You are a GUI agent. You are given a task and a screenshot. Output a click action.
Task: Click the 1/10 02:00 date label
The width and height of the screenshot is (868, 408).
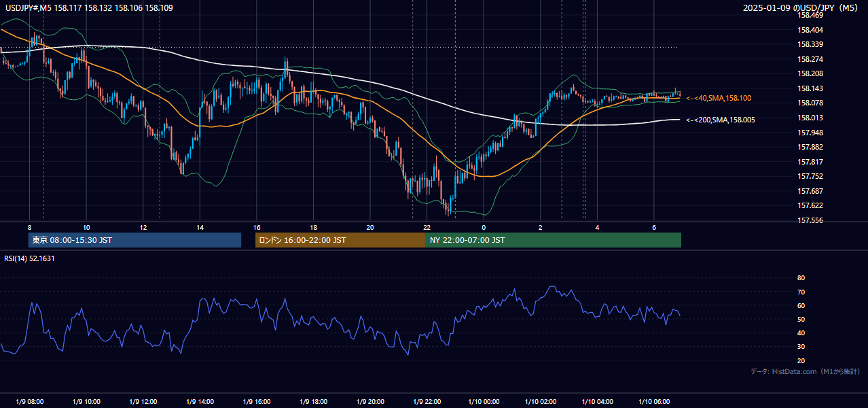[x=540, y=401]
